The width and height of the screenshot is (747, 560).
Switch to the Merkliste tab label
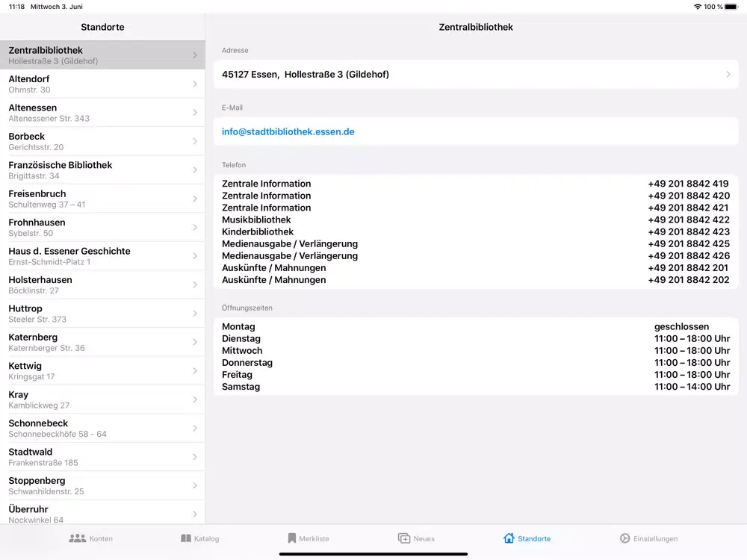coord(314,538)
